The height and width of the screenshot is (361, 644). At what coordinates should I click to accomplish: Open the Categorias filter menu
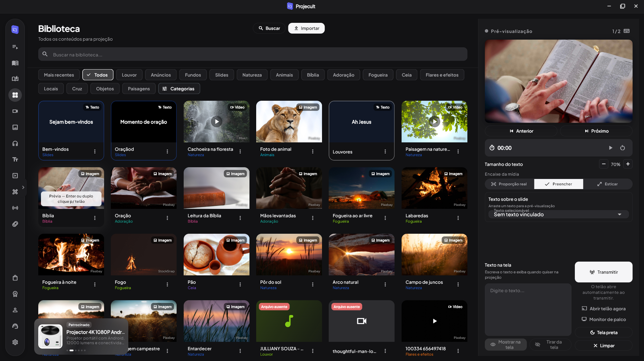point(179,89)
